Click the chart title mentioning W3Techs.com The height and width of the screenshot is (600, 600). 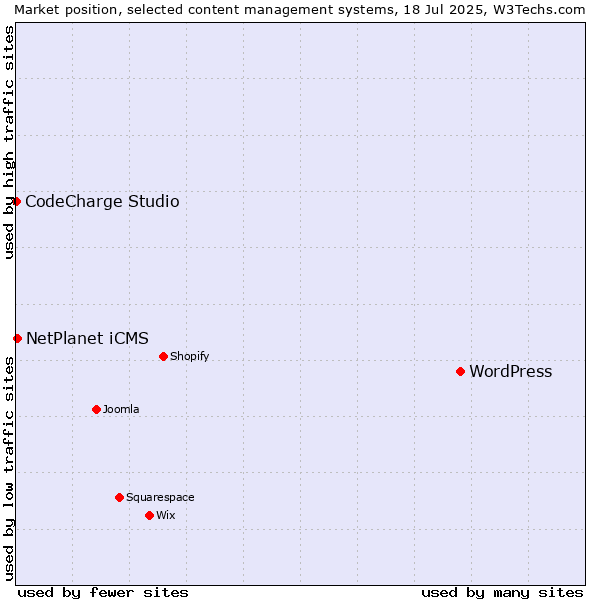(300, 10)
